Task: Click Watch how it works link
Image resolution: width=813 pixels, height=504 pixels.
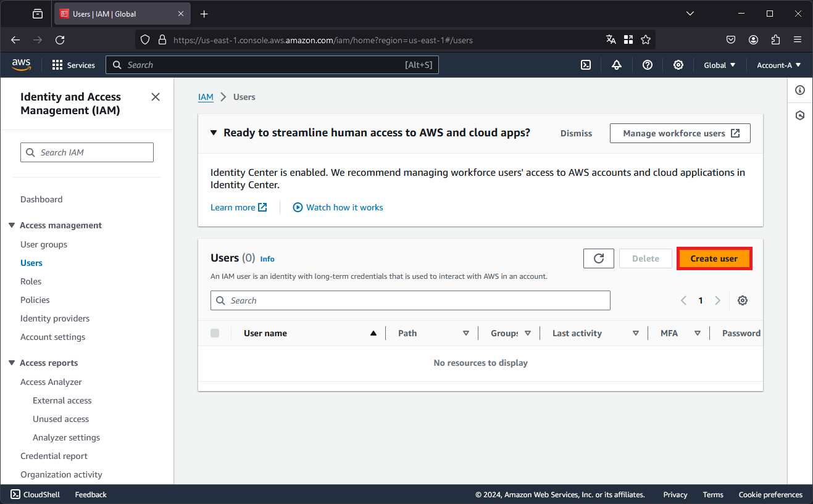Action: coord(338,207)
